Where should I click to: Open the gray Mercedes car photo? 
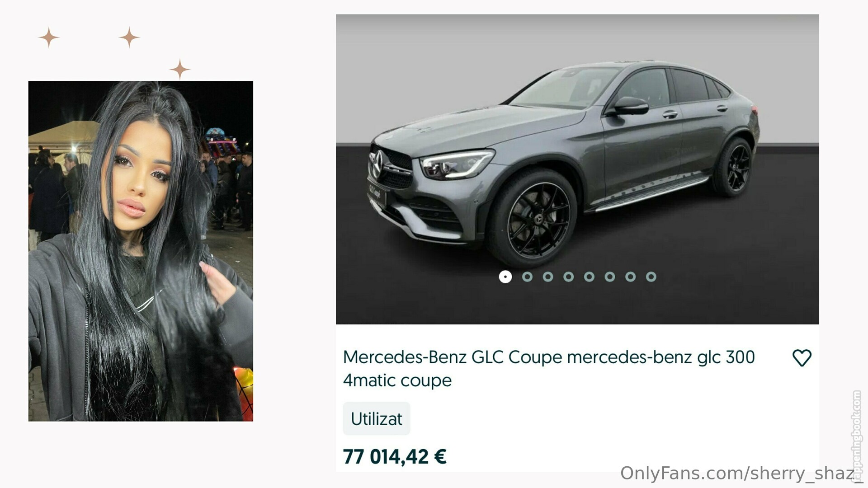click(x=577, y=169)
